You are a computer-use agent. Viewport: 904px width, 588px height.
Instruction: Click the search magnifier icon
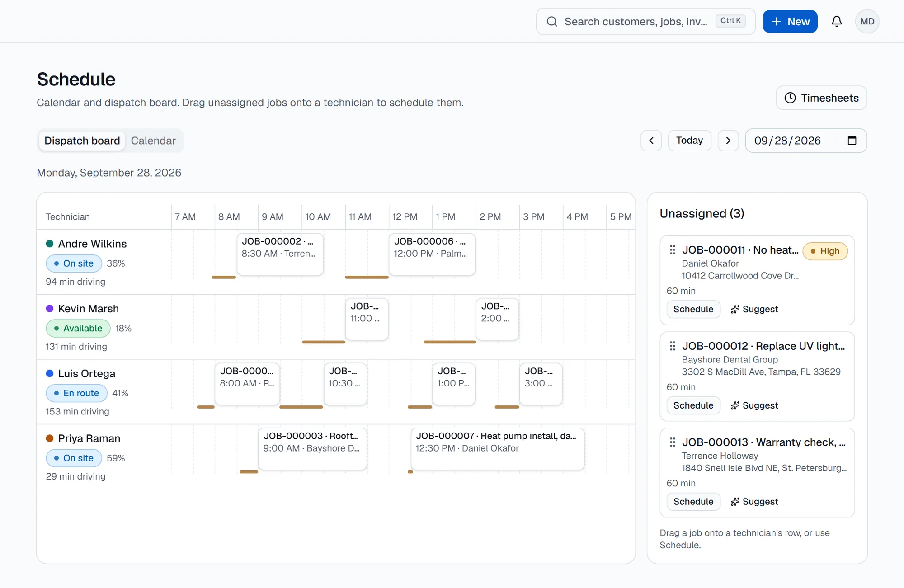pyautogui.click(x=552, y=21)
